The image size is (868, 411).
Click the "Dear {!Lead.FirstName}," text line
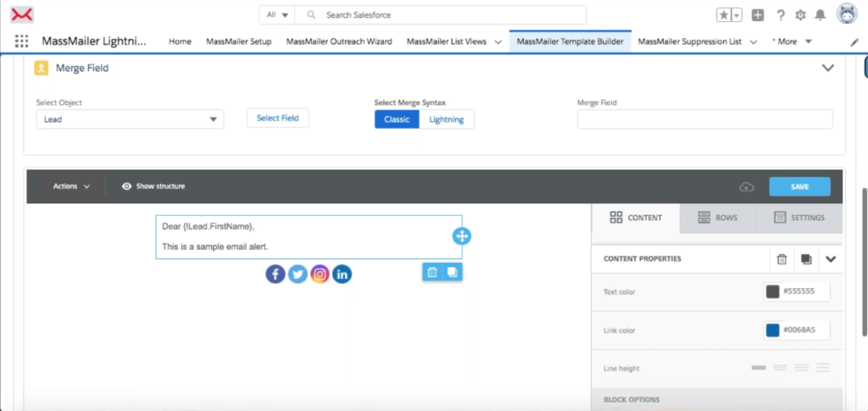click(209, 226)
